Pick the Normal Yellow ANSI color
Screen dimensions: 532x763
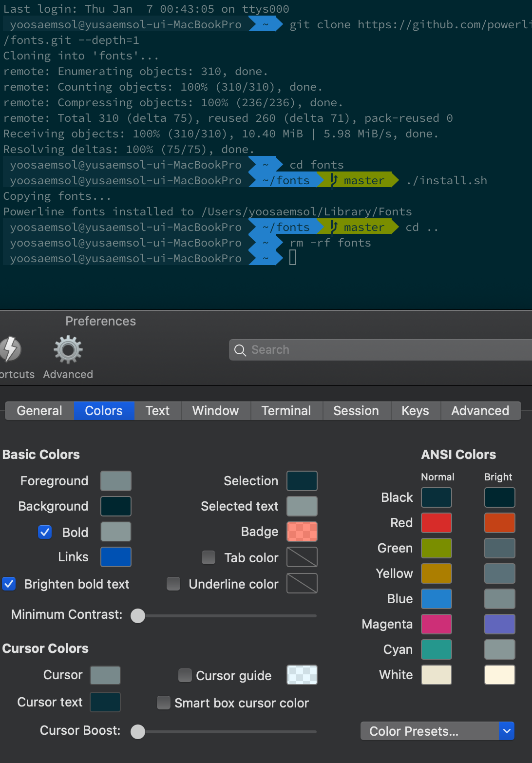(x=437, y=573)
